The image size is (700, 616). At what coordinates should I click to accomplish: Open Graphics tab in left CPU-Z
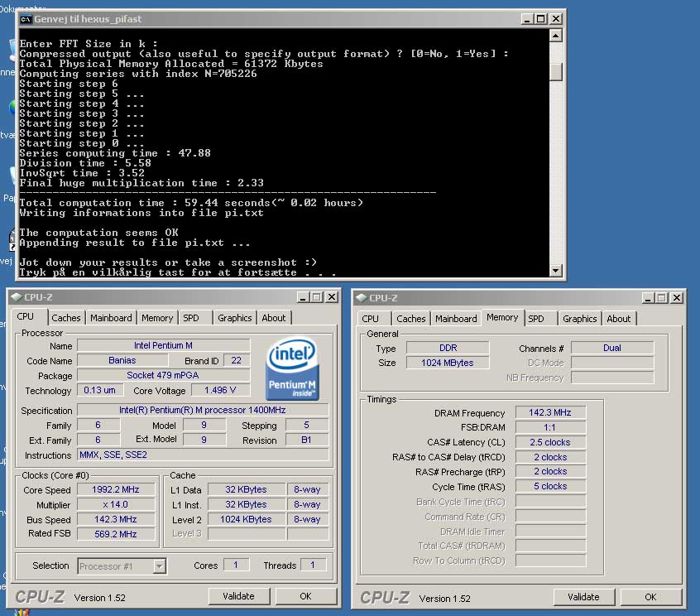(235, 318)
